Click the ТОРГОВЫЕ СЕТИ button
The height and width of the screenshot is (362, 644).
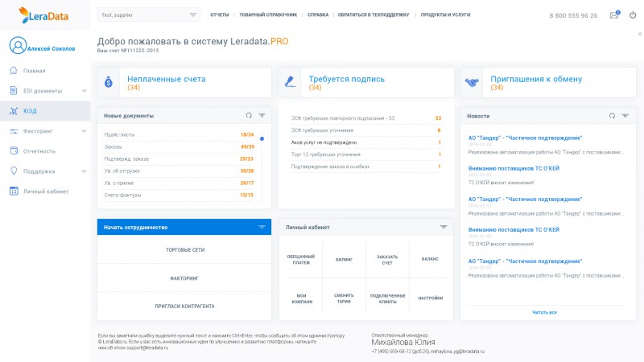[185, 249]
